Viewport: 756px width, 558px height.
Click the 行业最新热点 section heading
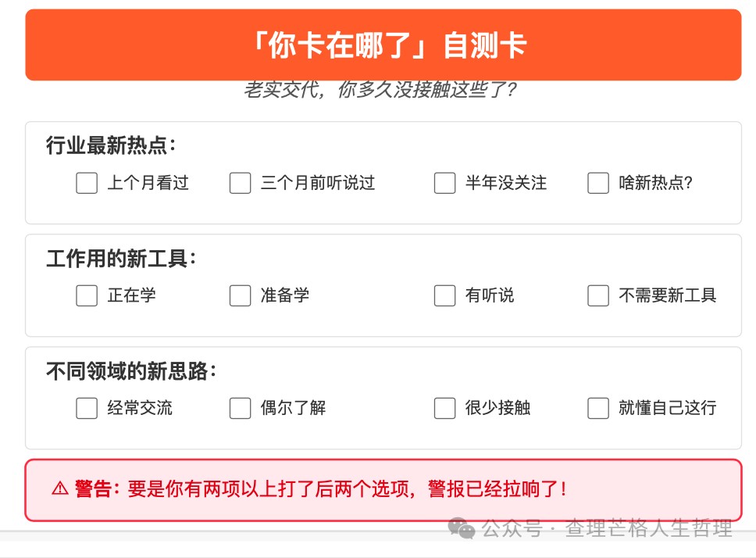[111, 145]
